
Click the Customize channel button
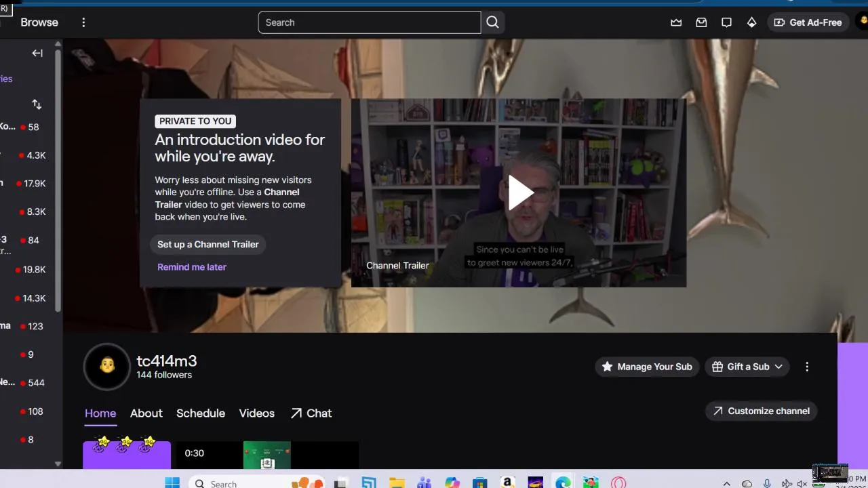click(x=762, y=411)
